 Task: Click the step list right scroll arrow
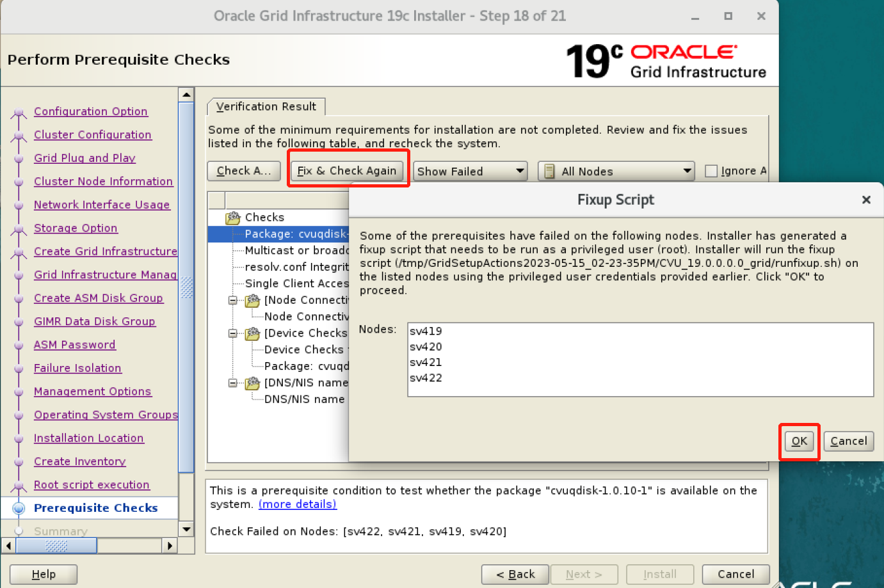coord(170,546)
